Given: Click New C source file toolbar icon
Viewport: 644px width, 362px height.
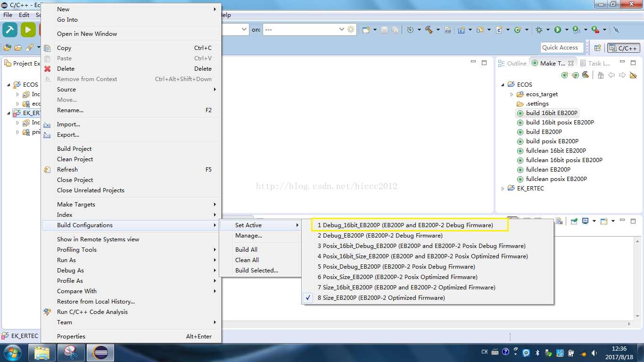Looking at the screenshot, I should (x=499, y=30).
